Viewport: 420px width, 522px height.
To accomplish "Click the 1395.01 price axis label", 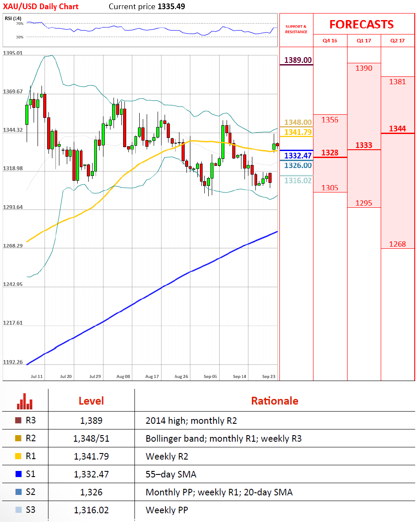I will 13,53.
